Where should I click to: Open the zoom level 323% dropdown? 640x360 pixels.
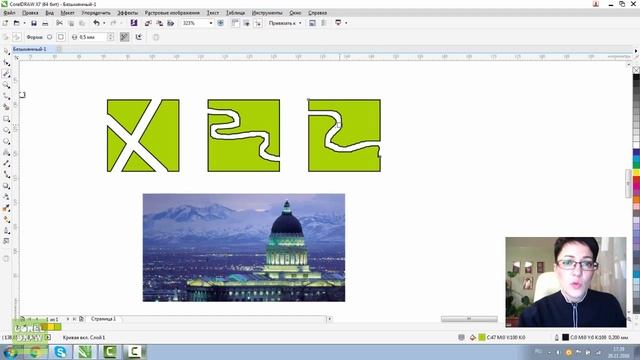point(211,23)
